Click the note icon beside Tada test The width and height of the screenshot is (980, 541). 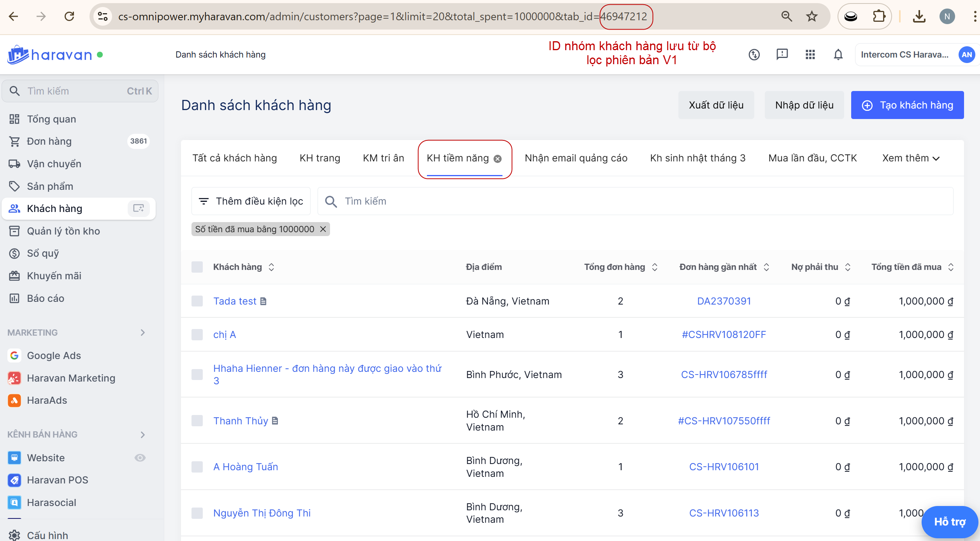pyautogui.click(x=263, y=301)
